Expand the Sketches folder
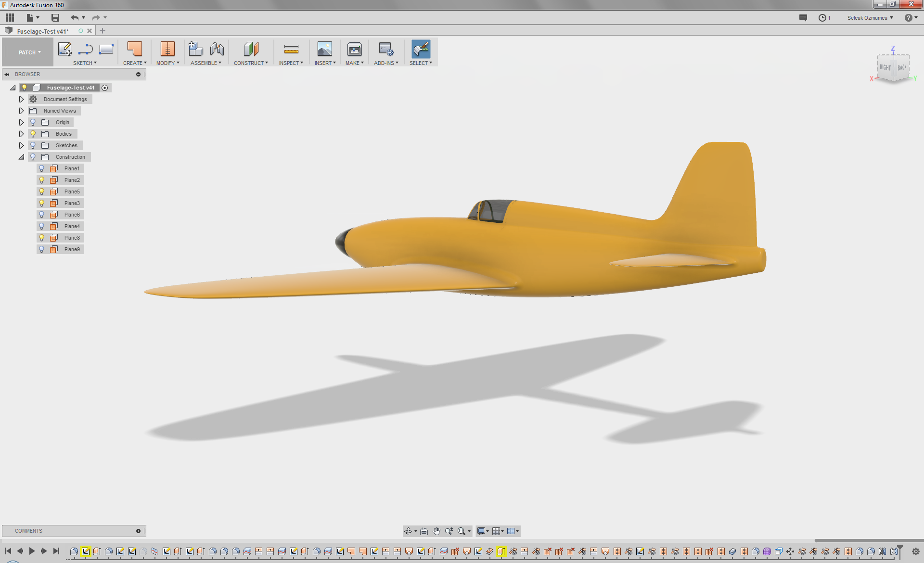Image resolution: width=924 pixels, height=563 pixels. [x=21, y=145]
